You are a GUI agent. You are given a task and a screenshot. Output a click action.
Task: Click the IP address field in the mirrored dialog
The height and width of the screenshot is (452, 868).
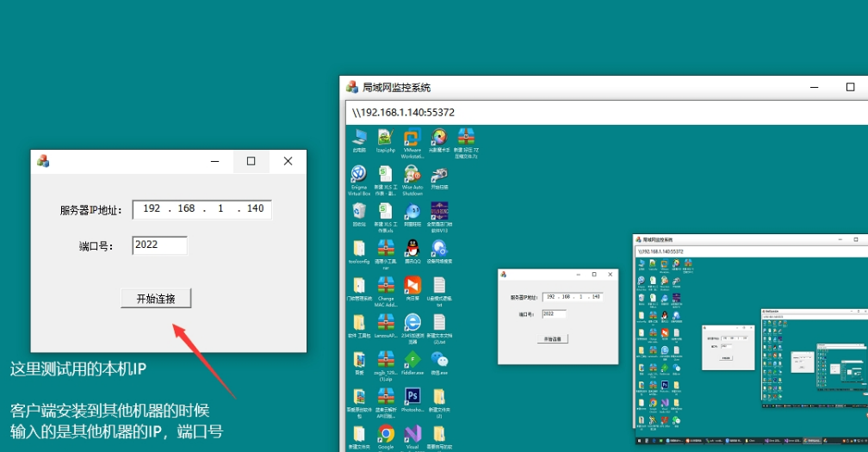pyautogui.click(x=573, y=297)
